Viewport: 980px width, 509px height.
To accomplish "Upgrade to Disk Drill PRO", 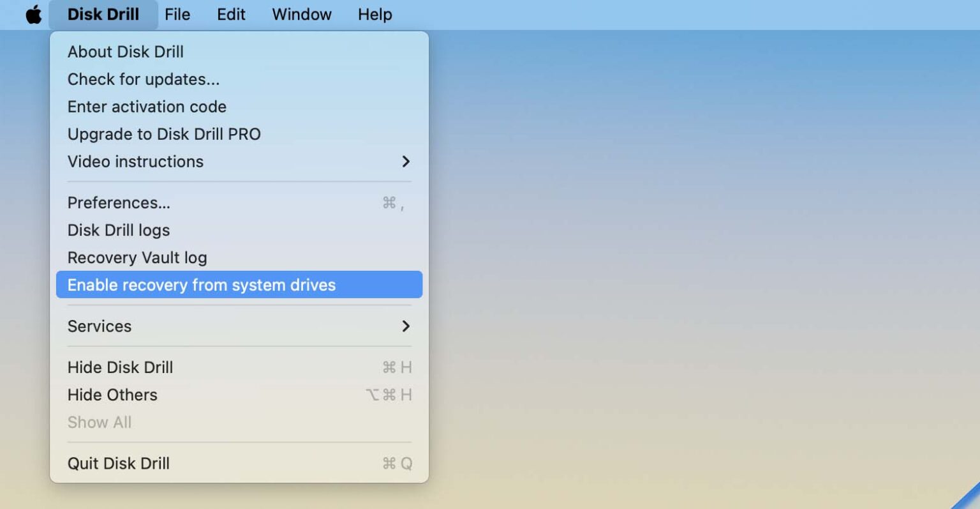I will coord(165,134).
